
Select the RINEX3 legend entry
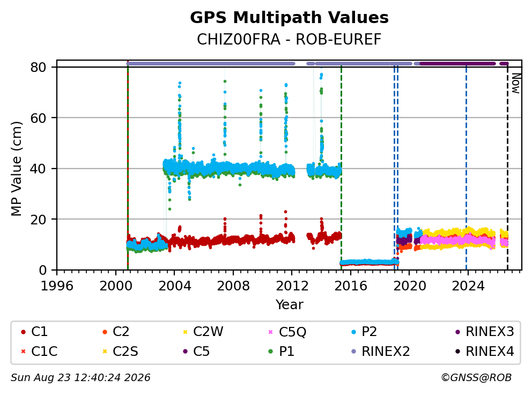pyautogui.click(x=485, y=332)
